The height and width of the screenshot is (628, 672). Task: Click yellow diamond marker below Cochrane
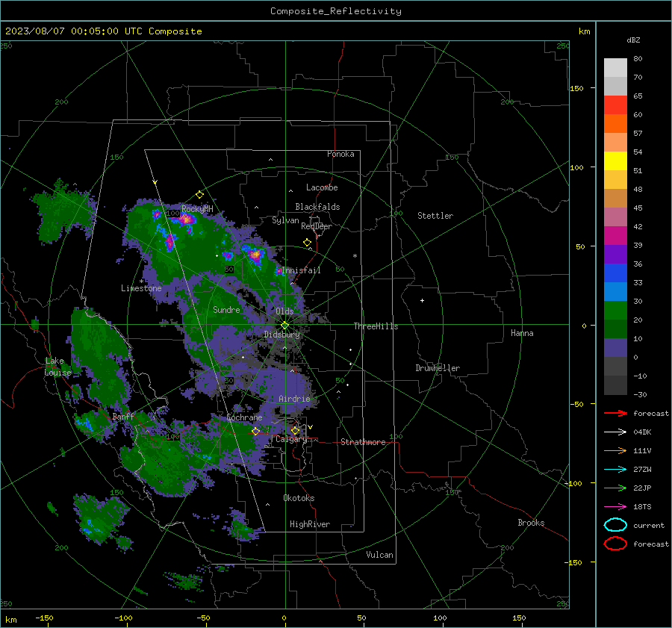[256, 432]
